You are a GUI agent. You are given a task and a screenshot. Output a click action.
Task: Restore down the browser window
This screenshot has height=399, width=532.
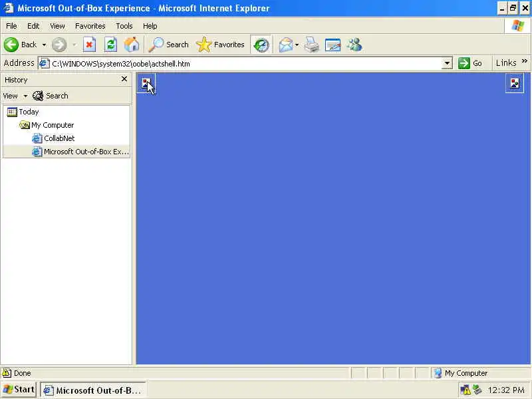coord(513,8)
